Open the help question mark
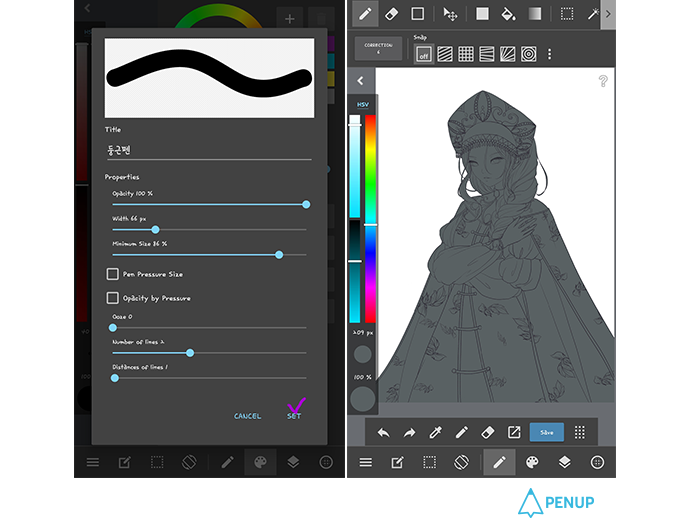The image size is (690, 528). (603, 81)
